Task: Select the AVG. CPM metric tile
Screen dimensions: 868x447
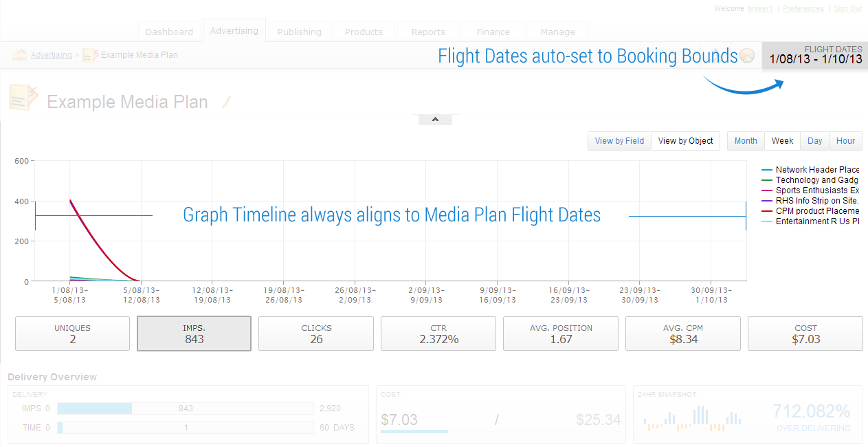Action: click(683, 334)
